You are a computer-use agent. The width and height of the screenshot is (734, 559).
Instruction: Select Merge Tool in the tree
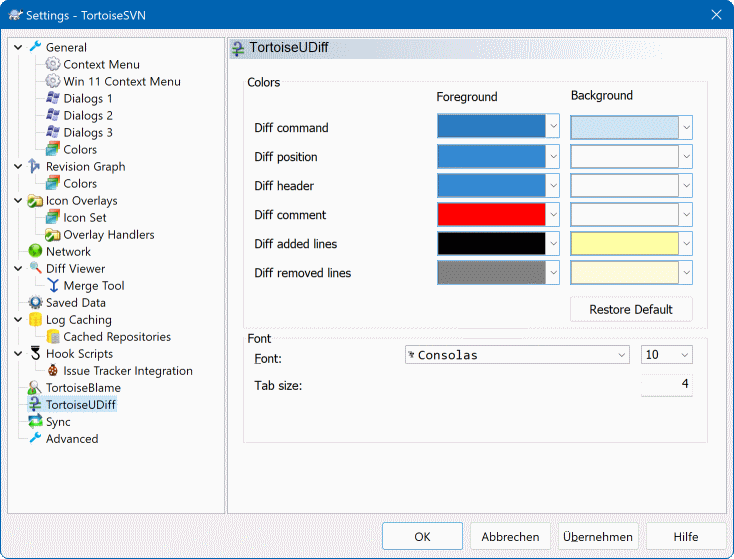point(94,286)
